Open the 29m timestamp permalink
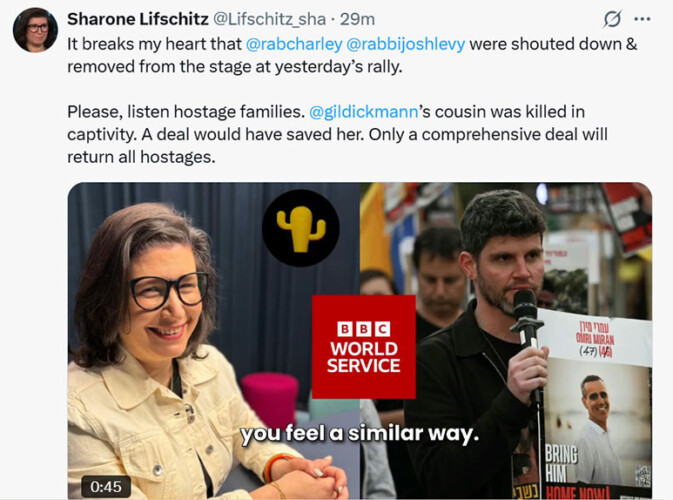The height and width of the screenshot is (500, 673). (358, 19)
